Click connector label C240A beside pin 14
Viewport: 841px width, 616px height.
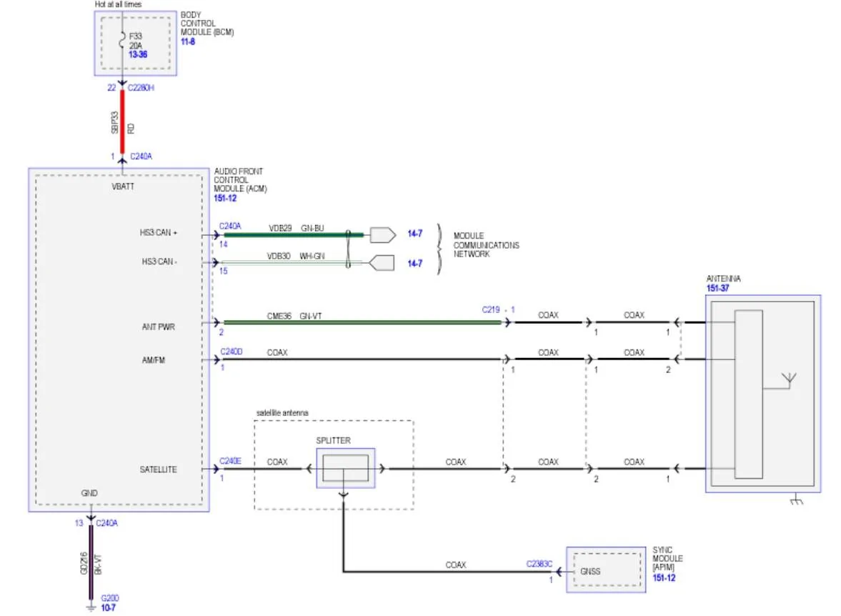(230, 226)
